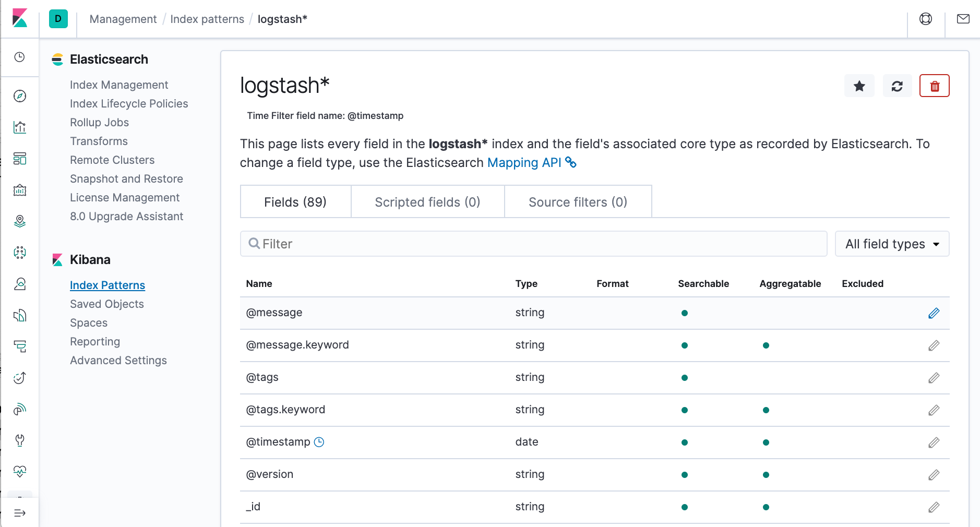Open Spaces management

pos(89,322)
